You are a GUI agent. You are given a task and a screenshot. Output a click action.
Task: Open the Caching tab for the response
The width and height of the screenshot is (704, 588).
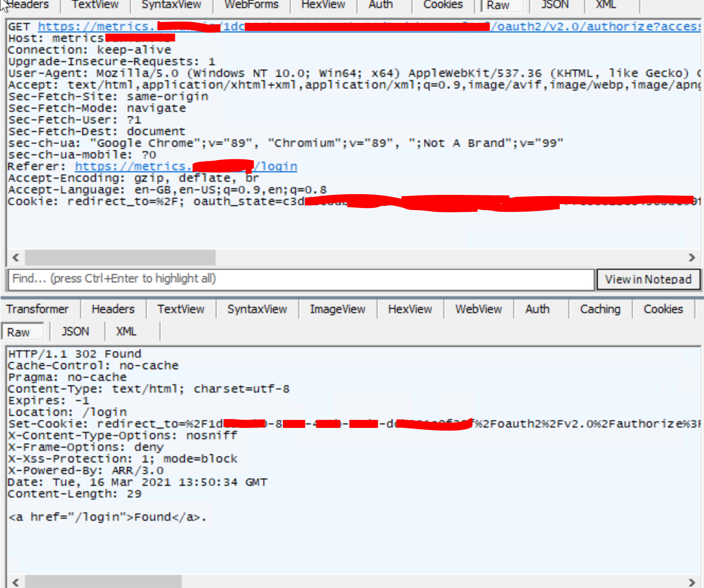600,309
